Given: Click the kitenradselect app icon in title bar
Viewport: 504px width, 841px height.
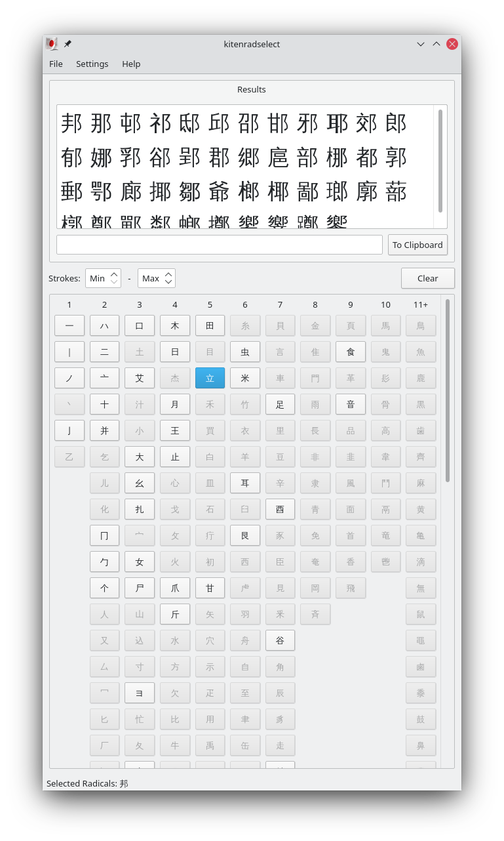Looking at the screenshot, I should click(x=52, y=44).
